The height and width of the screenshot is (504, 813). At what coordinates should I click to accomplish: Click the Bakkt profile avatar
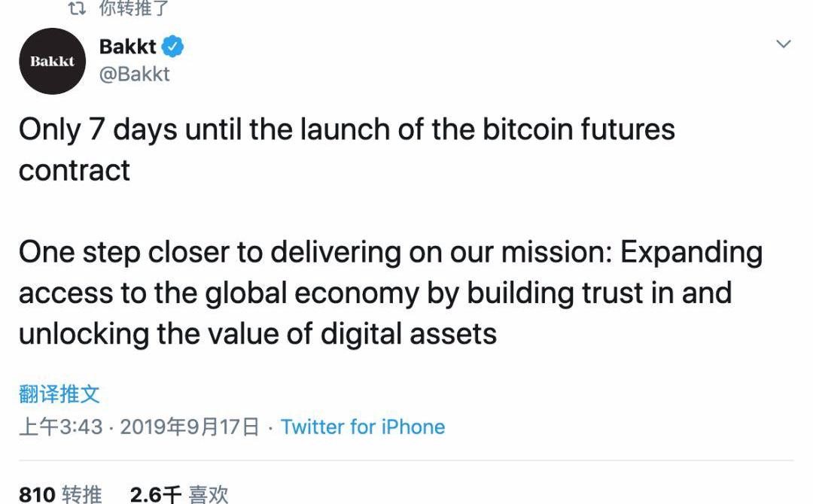(53, 61)
